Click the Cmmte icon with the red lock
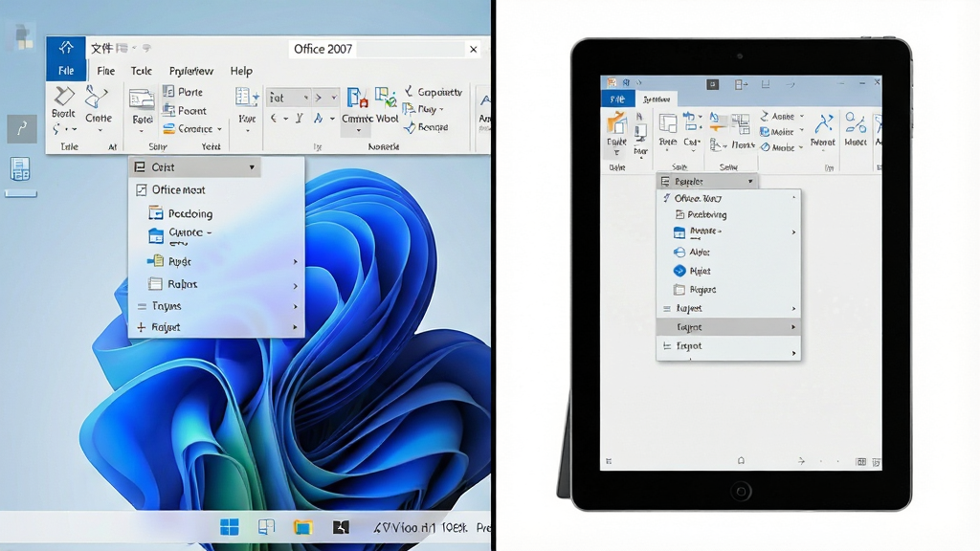 pyautogui.click(x=358, y=98)
